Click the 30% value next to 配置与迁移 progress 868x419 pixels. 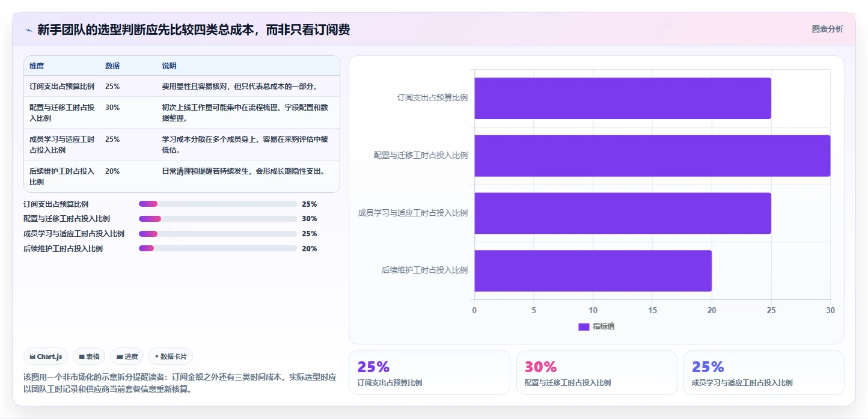(x=310, y=219)
